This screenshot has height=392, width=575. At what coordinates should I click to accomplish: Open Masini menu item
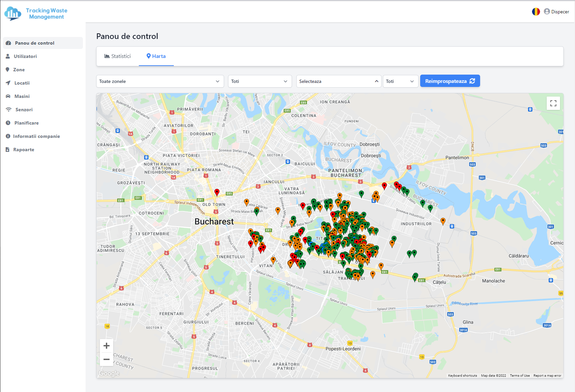click(43, 96)
